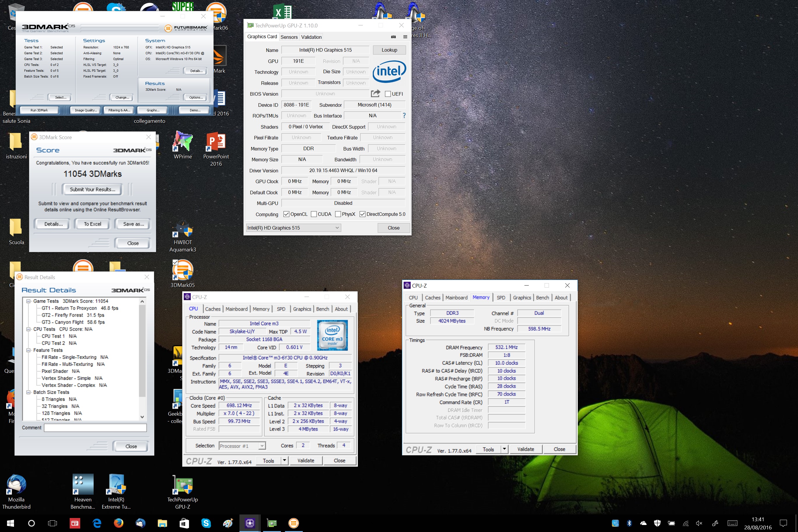Open the Bench tab in CPU-Z Memory window
This screenshot has width=798, height=532.
542,297
